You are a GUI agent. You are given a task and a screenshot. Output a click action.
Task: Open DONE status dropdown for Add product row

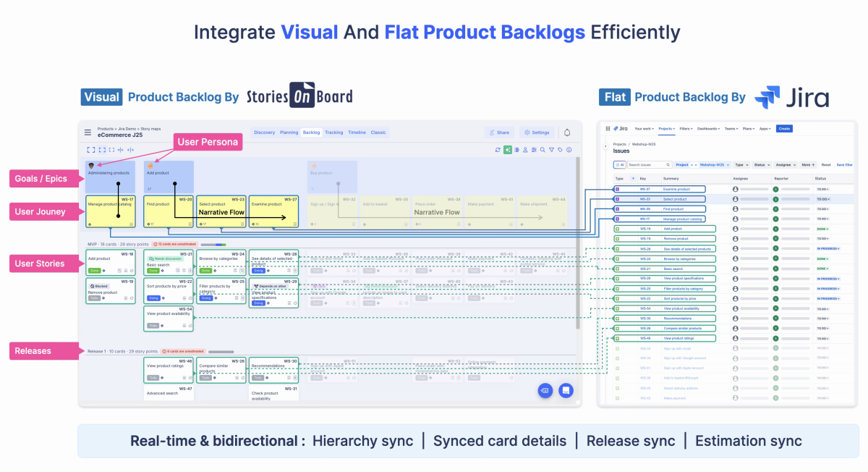click(822, 229)
